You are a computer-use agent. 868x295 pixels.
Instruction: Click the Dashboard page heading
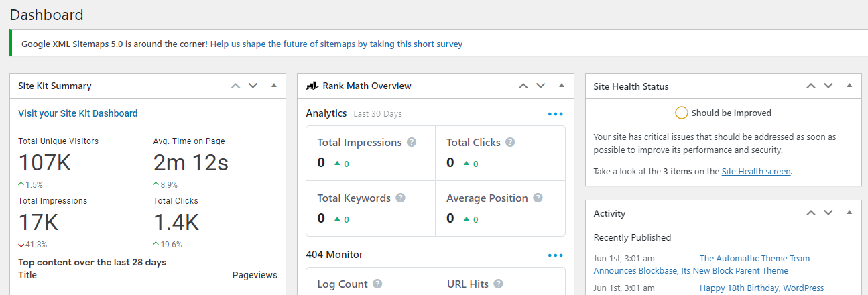pos(46,14)
